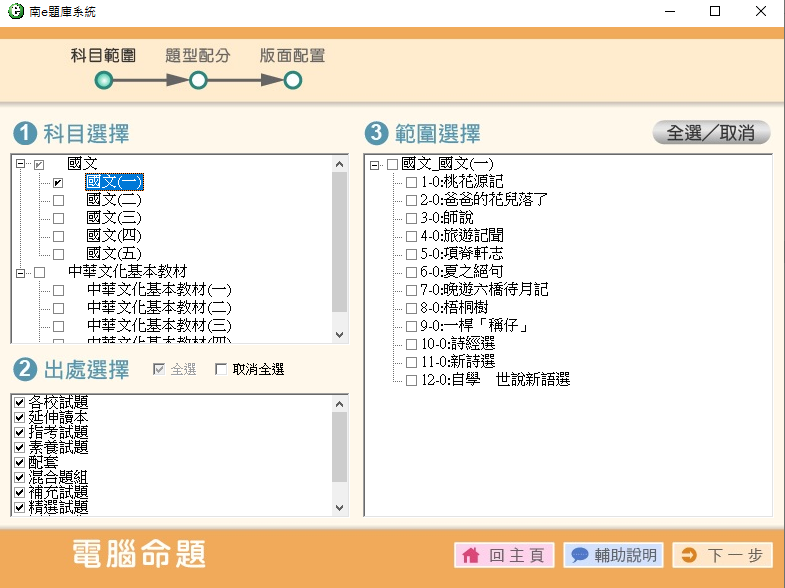This screenshot has width=785, height=588.
Task: Enable the 1-0:桃花源記 checkbox
Action: click(x=411, y=182)
